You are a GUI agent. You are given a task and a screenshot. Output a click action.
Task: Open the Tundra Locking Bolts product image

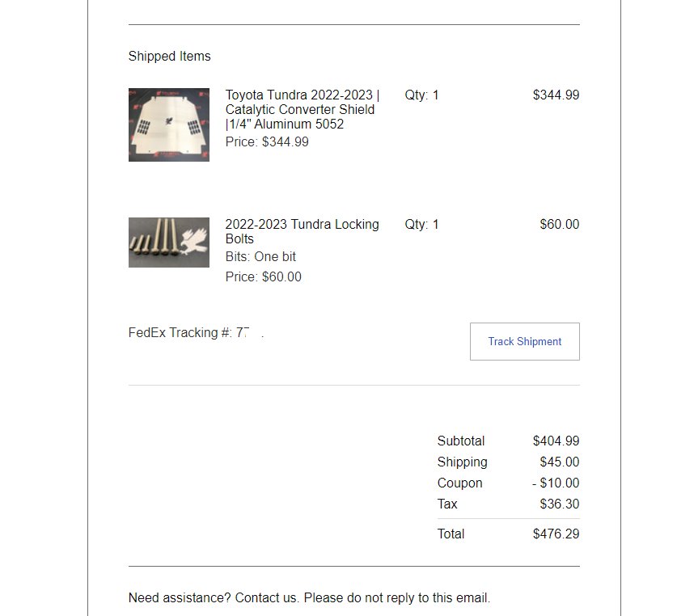(x=168, y=243)
